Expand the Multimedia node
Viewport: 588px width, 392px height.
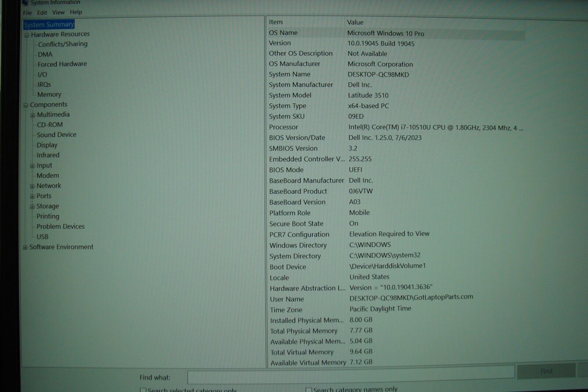coord(33,115)
